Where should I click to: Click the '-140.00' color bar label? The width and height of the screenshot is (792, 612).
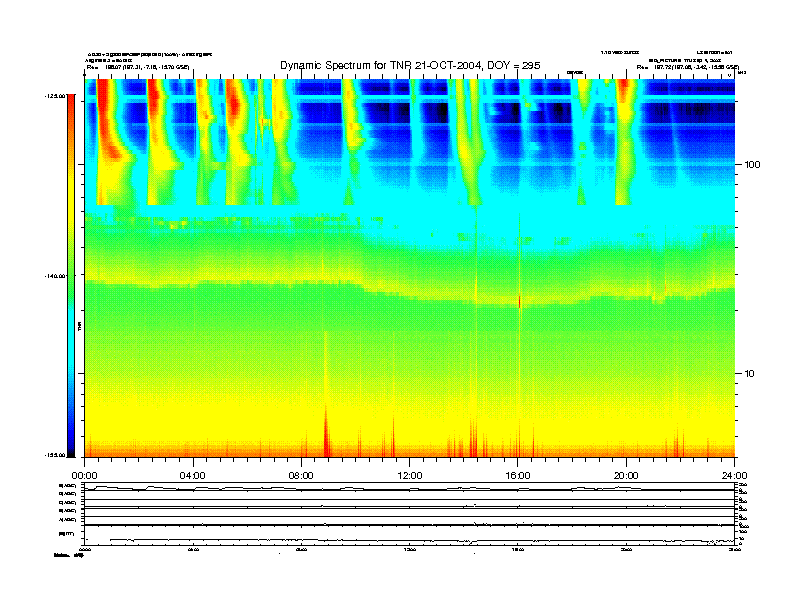pos(55,276)
